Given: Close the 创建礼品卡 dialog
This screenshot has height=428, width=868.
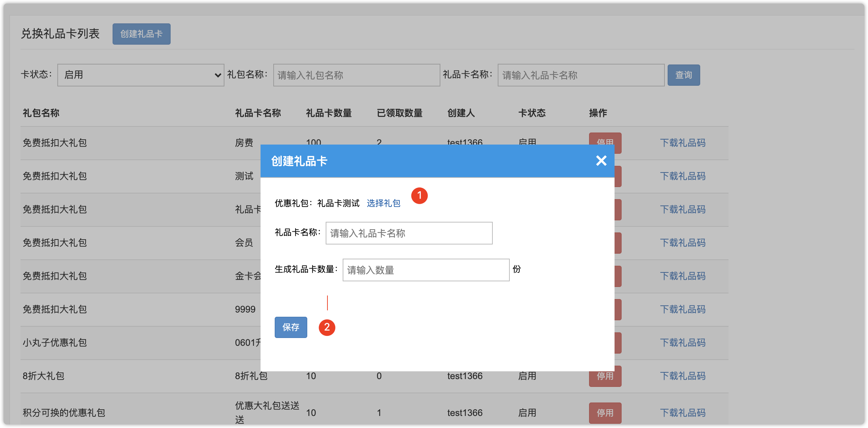Looking at the screenshot, I should pyautogui.click(x=601, y=161).
